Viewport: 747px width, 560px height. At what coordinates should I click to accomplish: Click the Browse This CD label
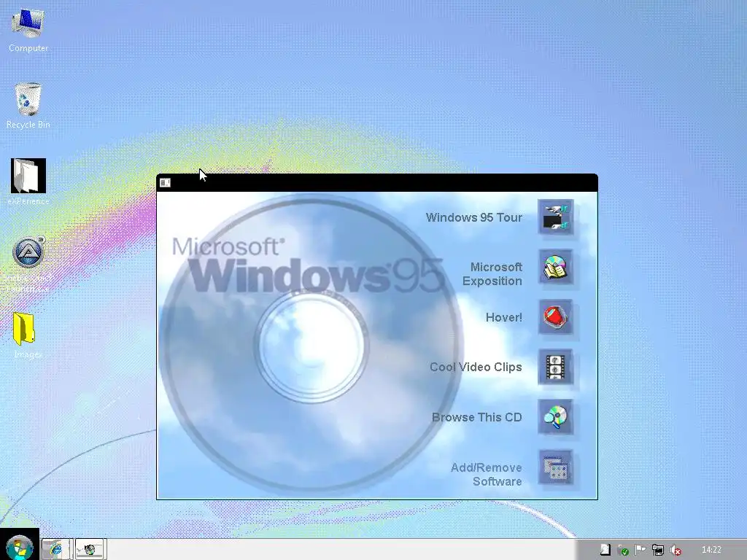477,417
